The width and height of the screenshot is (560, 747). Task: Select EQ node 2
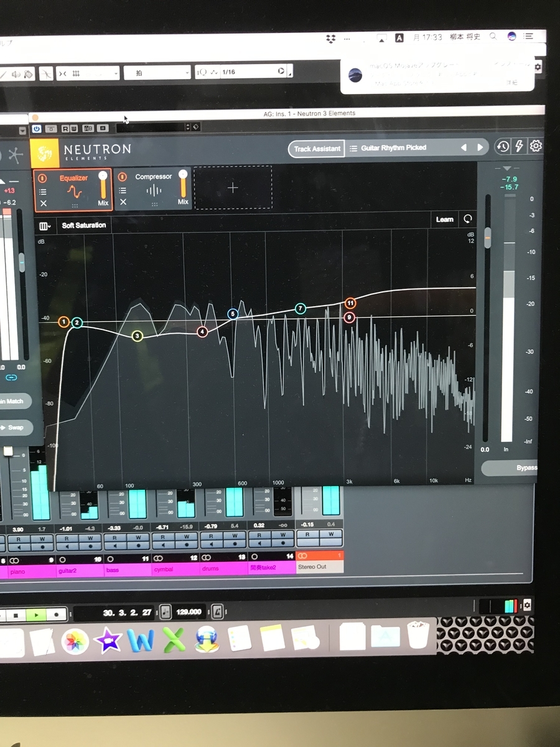pyautogui.click(x=77, y=322)
